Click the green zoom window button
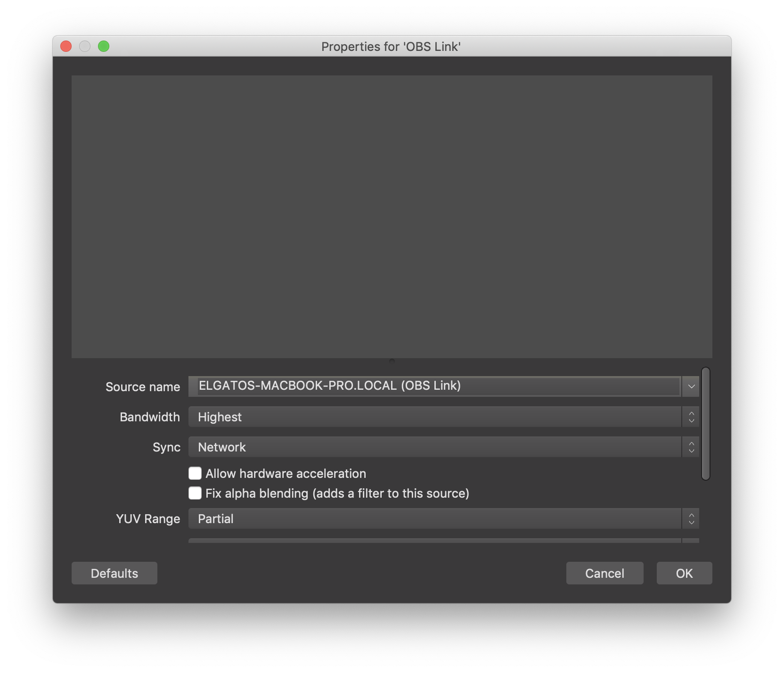The width and height of the screenshot is (784, 673). coord(104,46)
